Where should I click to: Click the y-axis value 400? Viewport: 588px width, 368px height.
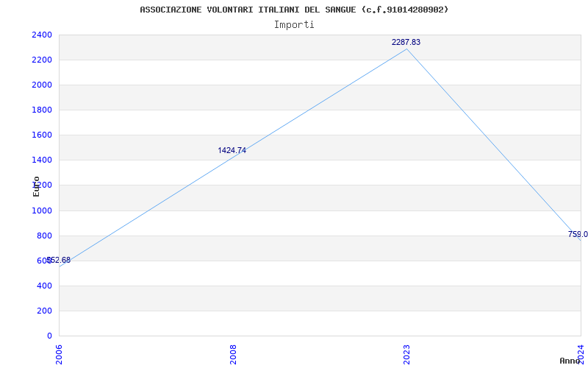44,286
